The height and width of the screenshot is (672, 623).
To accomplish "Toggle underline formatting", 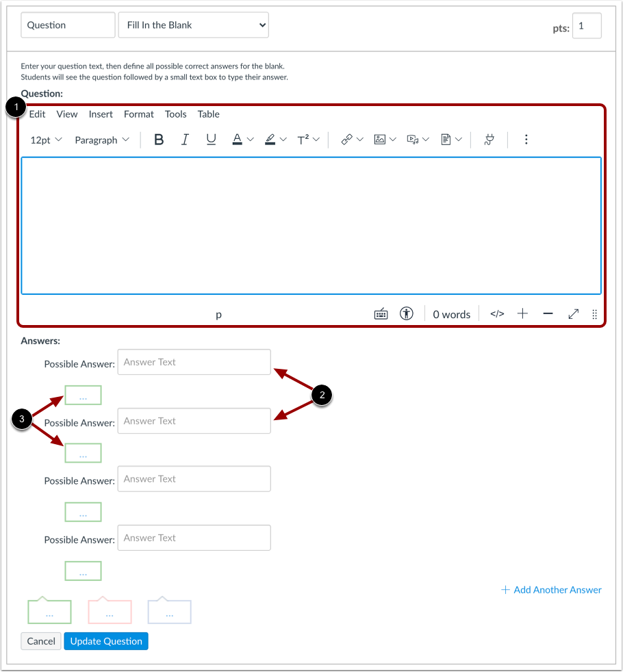I will 211,139.
